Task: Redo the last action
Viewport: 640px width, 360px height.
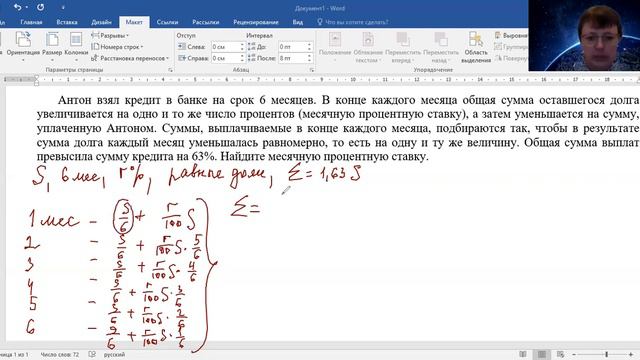Action: [x=40, y=7]
